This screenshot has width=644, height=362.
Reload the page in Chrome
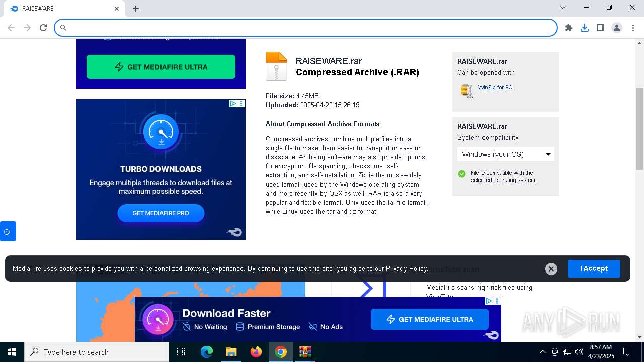point(43,28)
